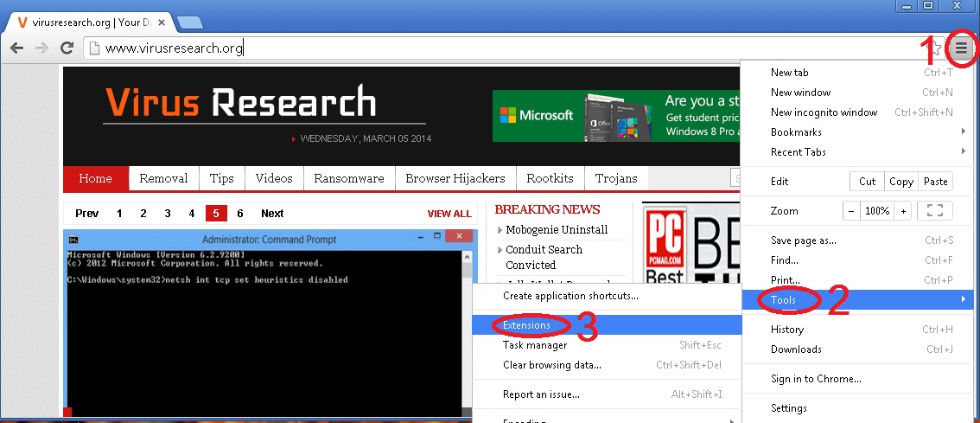Screen dimensions: 980x423
Task: Increase zoom with the plus button
Action: pyautogui.click(x=903, y=210)
